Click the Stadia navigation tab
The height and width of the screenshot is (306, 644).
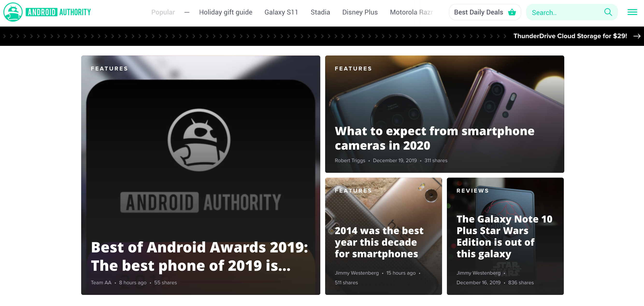coord(320,12)
